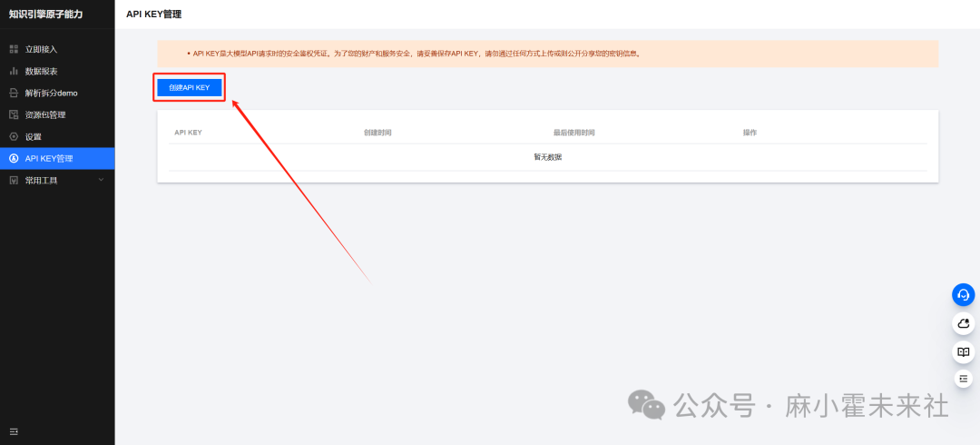Click the cloud floating icon
Screen dimensions: 980x445
(x=963, y=323)
